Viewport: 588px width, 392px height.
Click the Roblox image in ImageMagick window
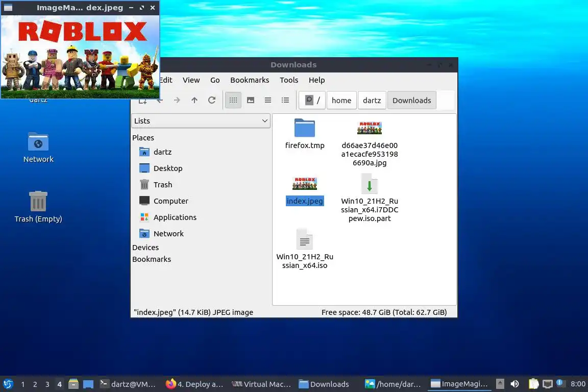click(80, 57)
